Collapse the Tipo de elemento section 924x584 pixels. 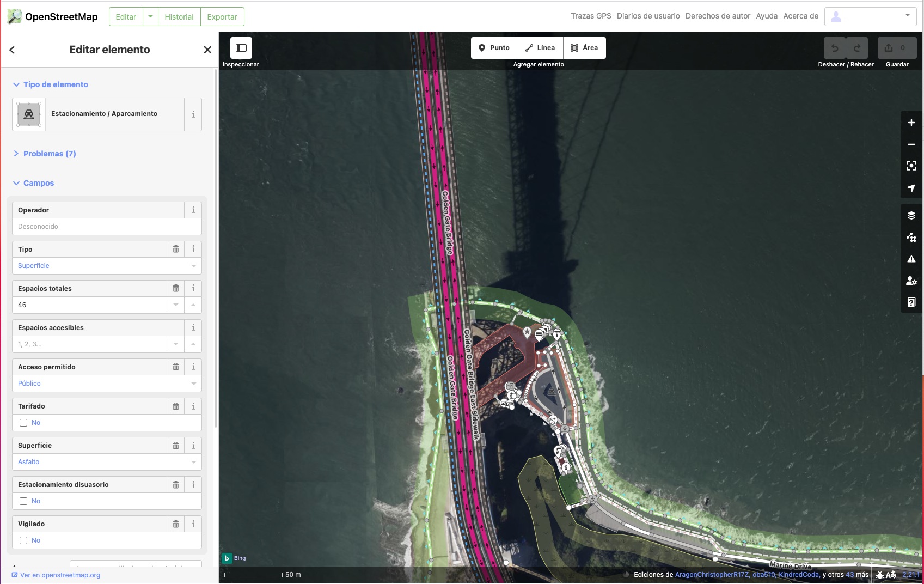coord(50,84)
